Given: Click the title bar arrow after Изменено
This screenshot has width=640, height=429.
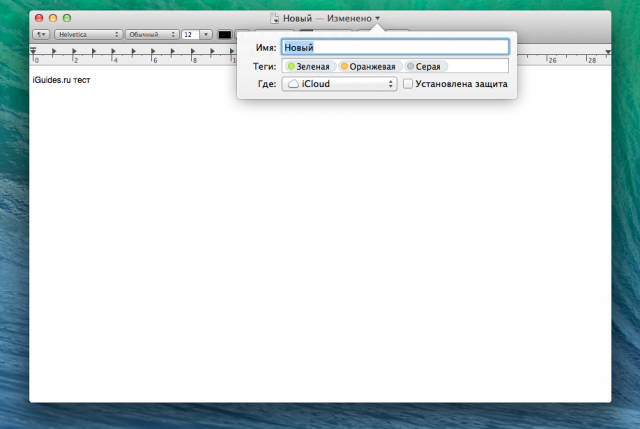Looking at the screenshot, I should coord(378,18).
